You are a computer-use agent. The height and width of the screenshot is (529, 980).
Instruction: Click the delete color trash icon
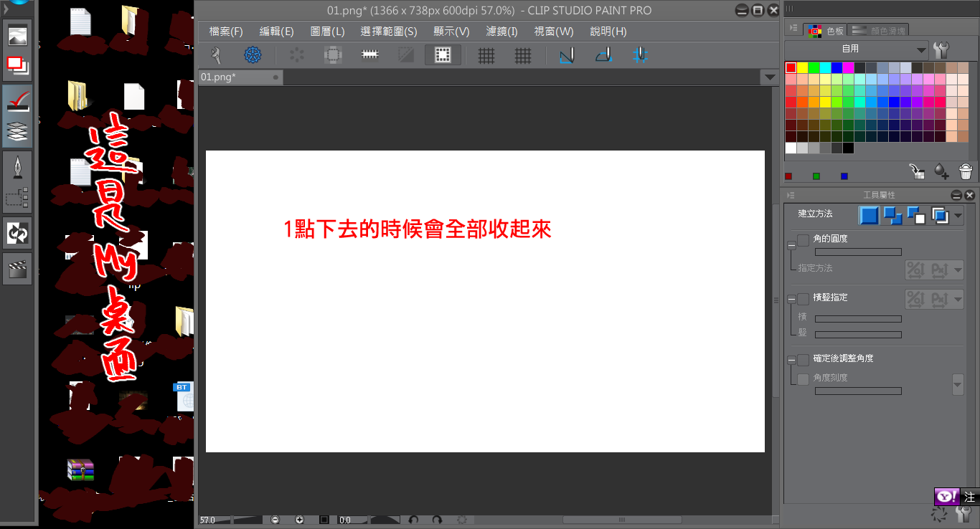(966, 171)
